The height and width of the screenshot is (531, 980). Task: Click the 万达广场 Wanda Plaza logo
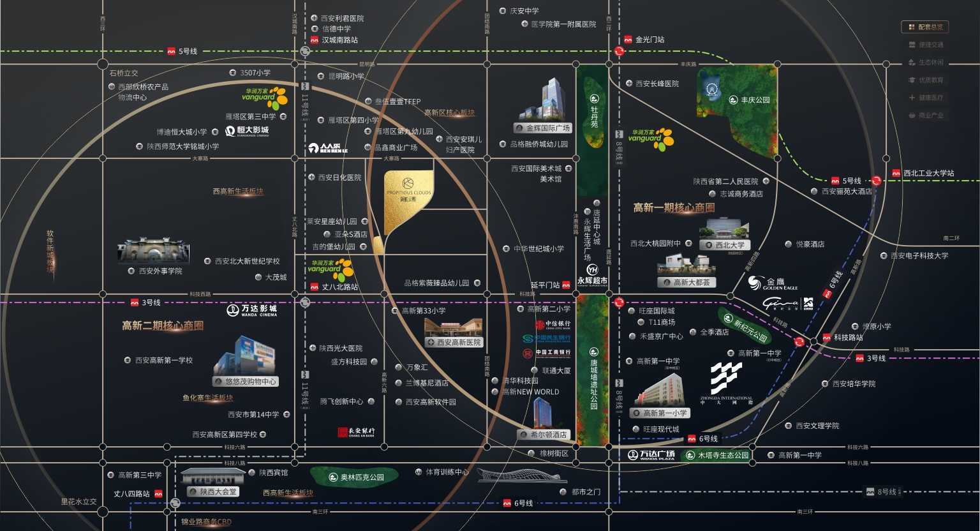coord(651,455)
